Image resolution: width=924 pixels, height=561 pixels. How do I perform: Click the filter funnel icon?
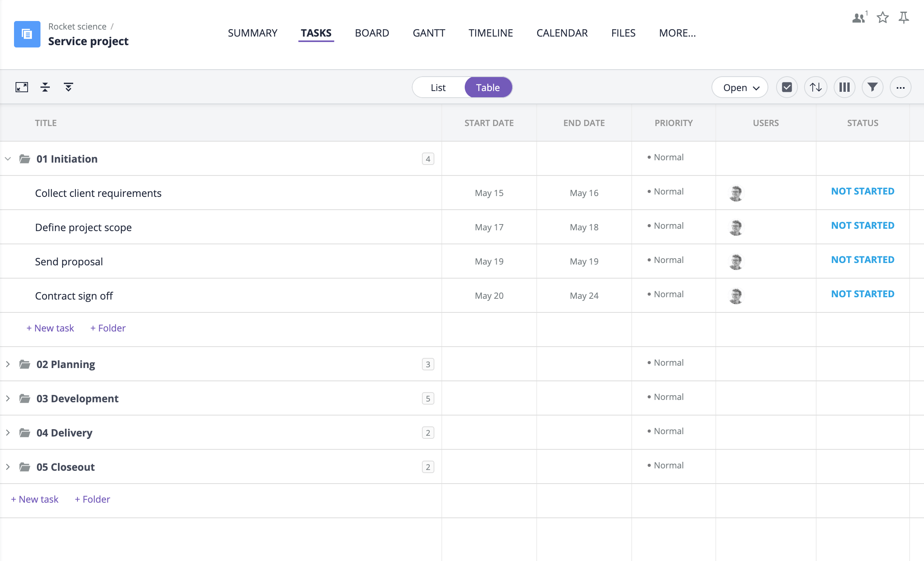pos(873,87)
